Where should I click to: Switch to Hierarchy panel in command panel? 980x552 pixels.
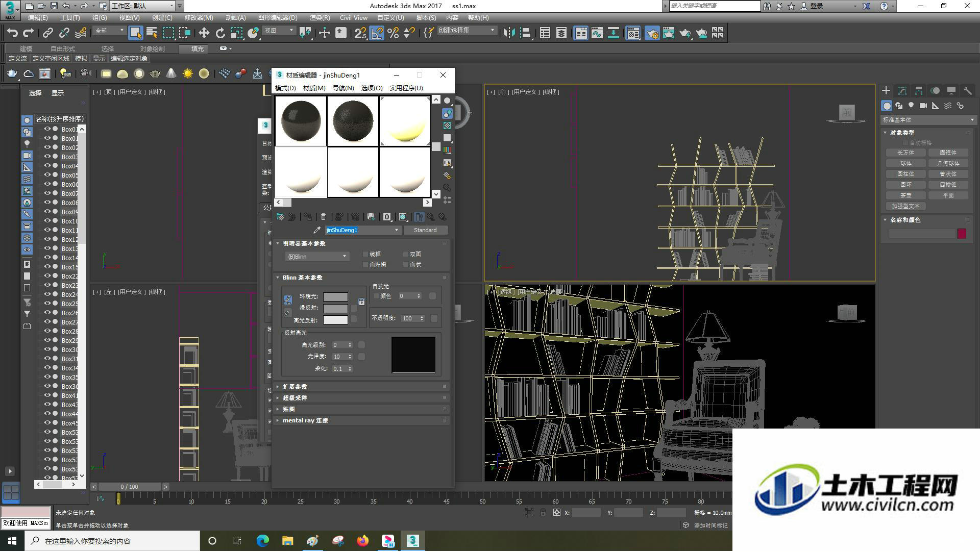pyautogui.click(x=919, y=91)
